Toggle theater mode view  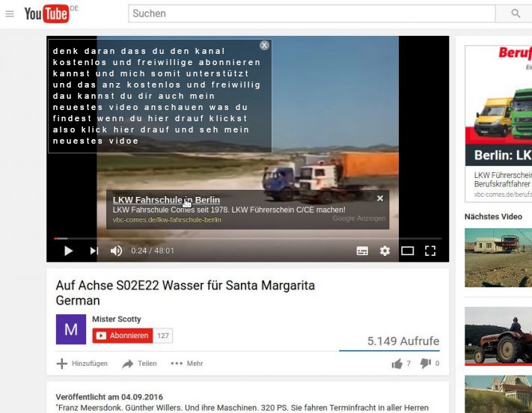(x=407, y=251)
